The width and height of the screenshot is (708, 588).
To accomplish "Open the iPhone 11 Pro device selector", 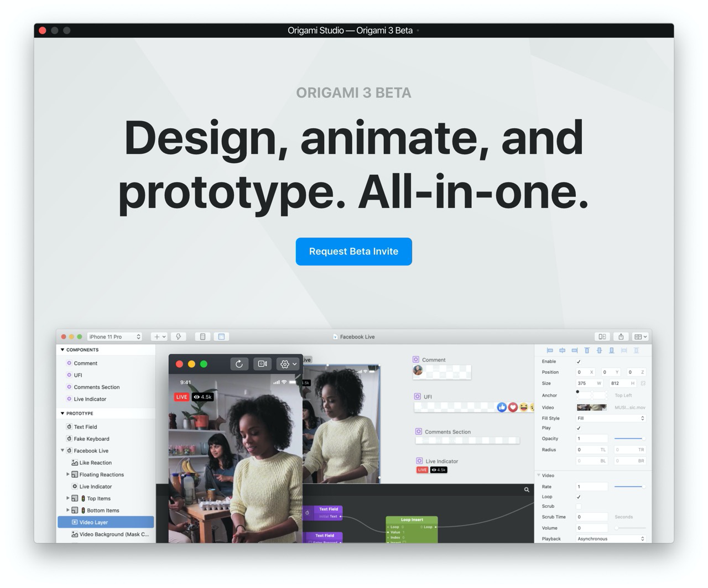I will 114,336.
